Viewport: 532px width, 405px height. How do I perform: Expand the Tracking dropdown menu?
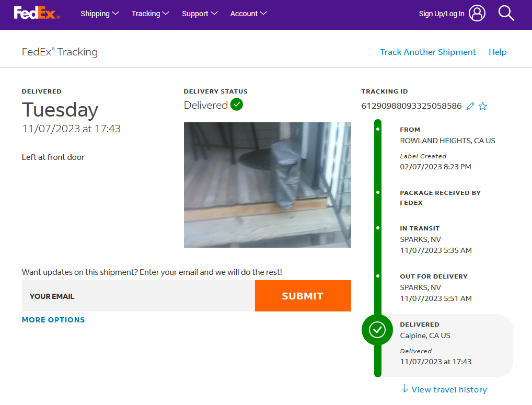[x=151, y=14]
